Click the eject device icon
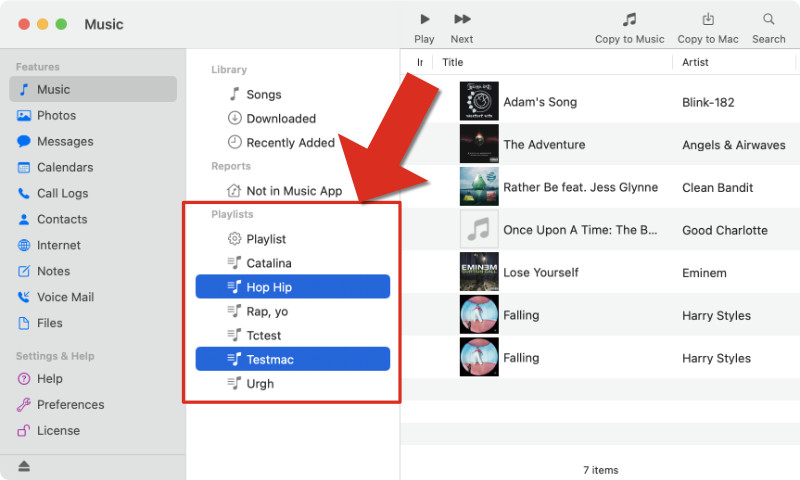The image size is (800, 480). (x=24, y=466)
